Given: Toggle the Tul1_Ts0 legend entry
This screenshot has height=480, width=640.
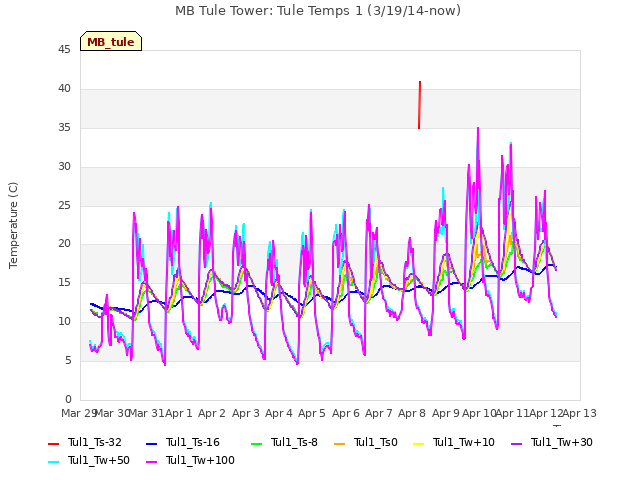Looking at the screenshot, I should [366, 442].
